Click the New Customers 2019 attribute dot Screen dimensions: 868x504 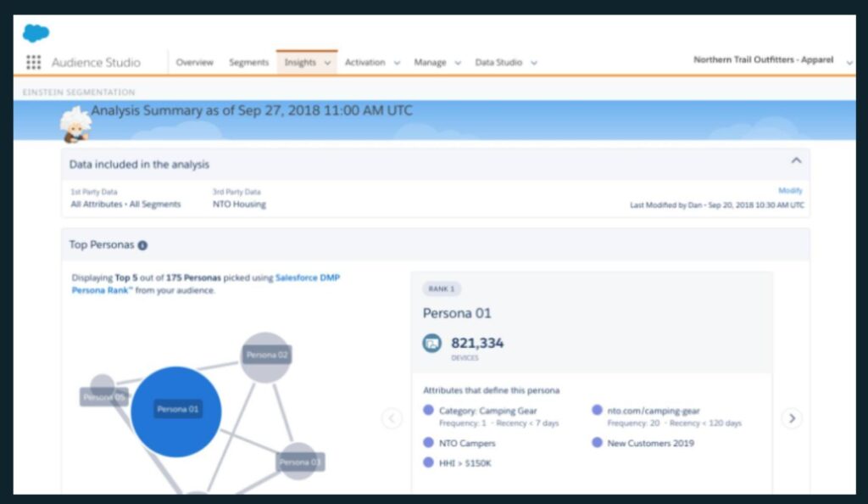(597, 443)
